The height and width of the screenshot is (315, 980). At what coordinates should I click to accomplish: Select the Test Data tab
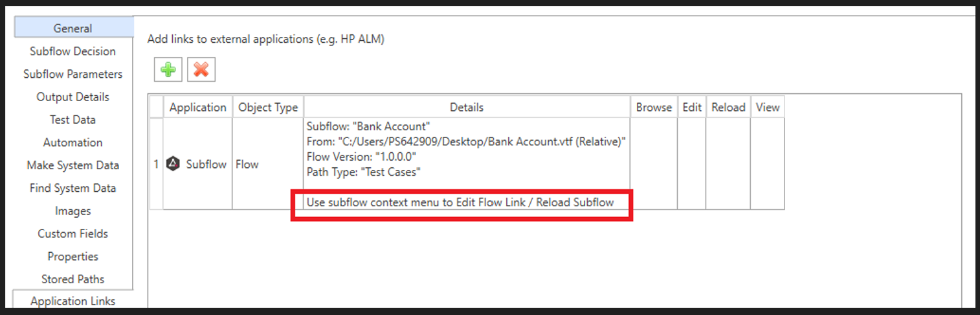point(72,119)
